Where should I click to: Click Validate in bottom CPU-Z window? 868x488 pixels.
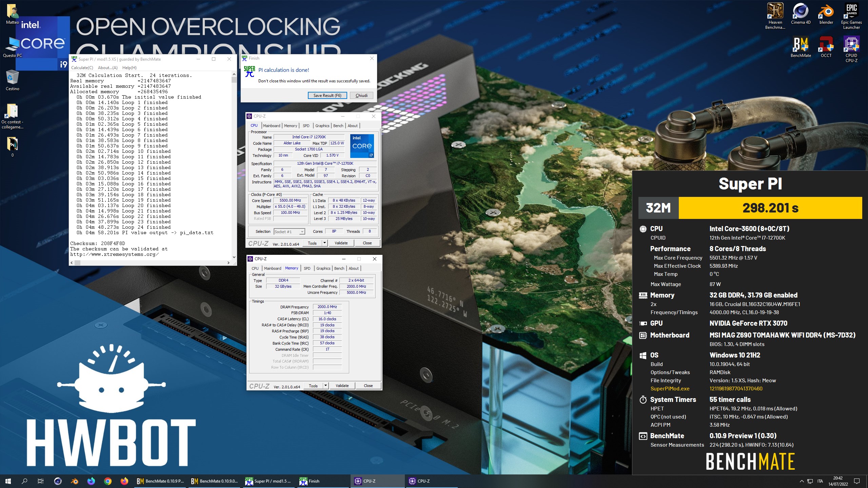[x=342, y=386]
